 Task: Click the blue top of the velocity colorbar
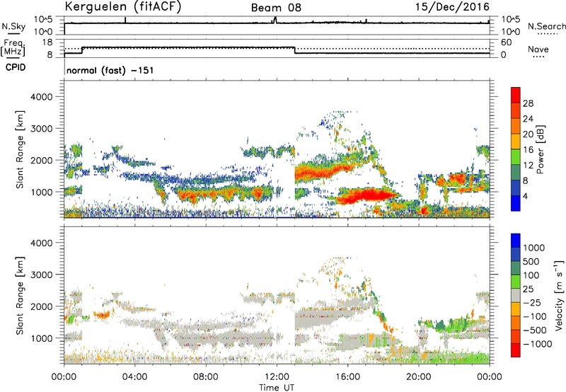click(x=516, y=241)
